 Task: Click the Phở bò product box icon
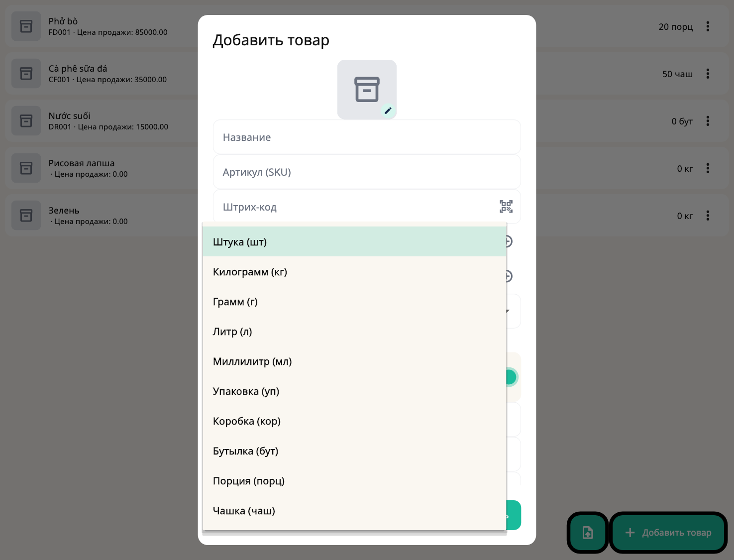click(x=26, y=26)
